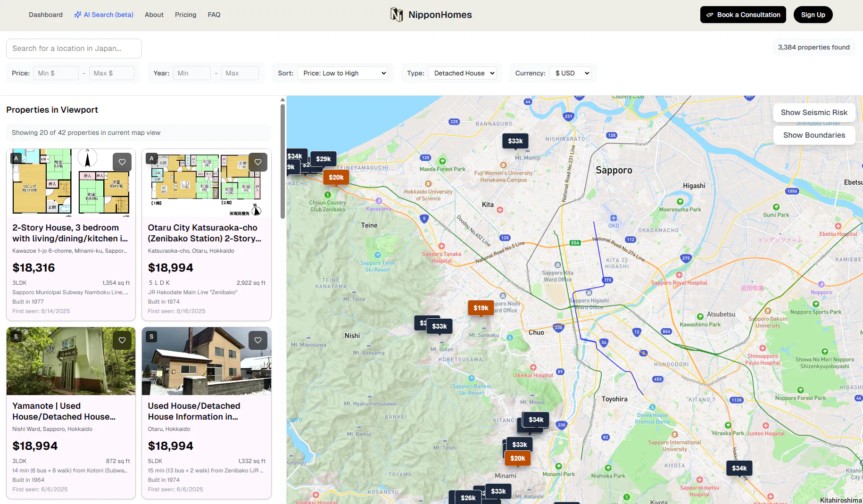
Task: Click the Sign Up button
Action: point(813,15)
